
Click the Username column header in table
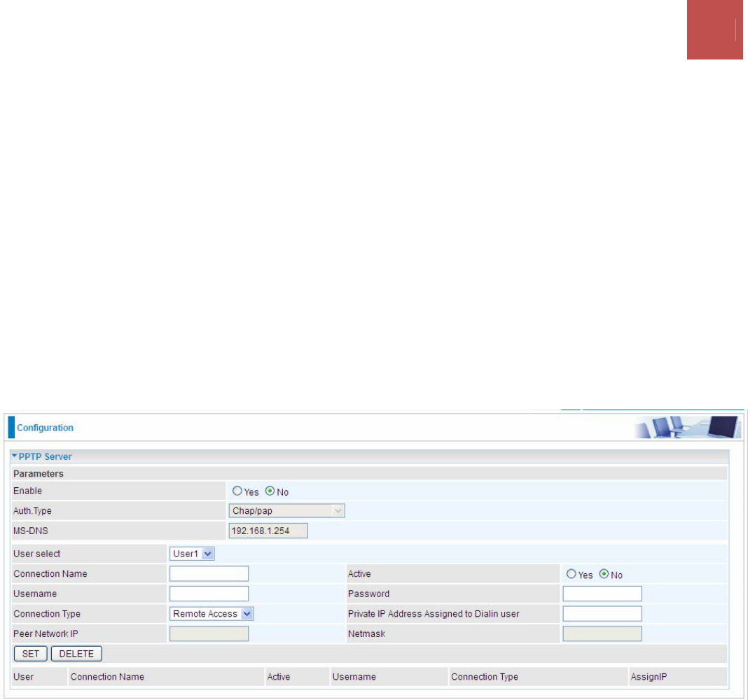pyautogui.click(x=354, y=677)
